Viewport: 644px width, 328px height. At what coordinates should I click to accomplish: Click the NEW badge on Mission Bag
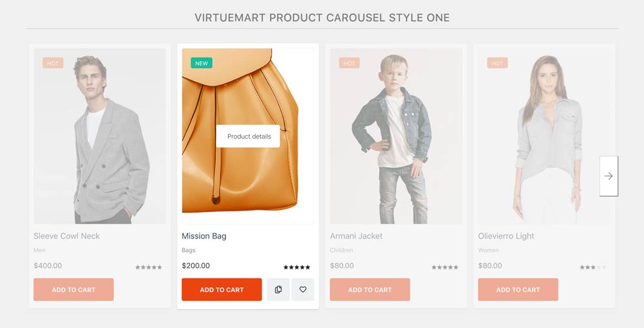[202, 63]
